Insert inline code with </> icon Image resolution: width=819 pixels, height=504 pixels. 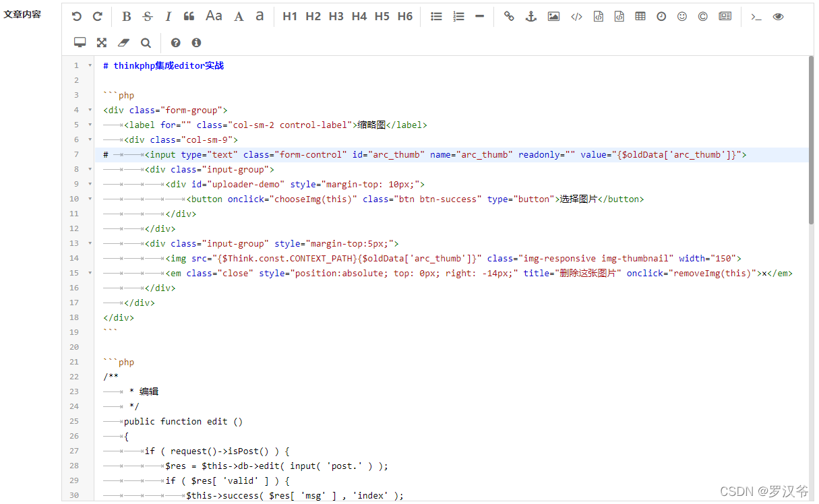(576, 16)
